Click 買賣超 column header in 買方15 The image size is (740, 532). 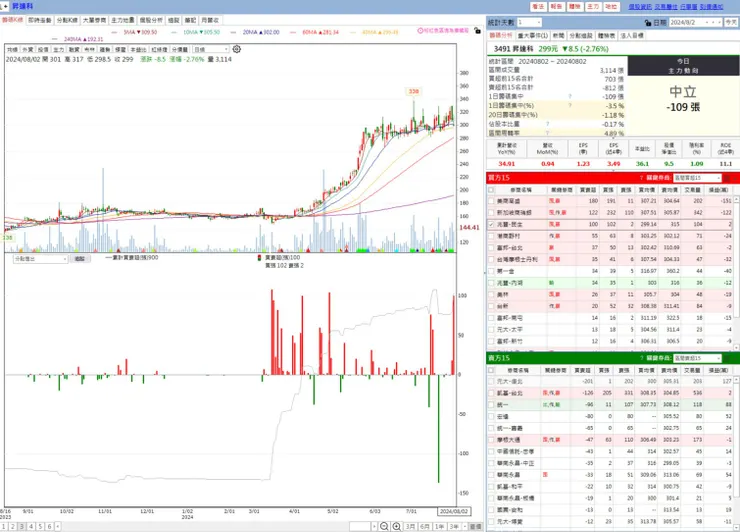coord(588,190)
